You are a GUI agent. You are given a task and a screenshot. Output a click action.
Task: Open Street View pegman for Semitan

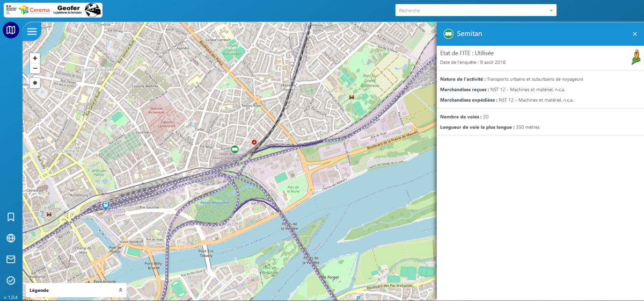click(636, 56)
